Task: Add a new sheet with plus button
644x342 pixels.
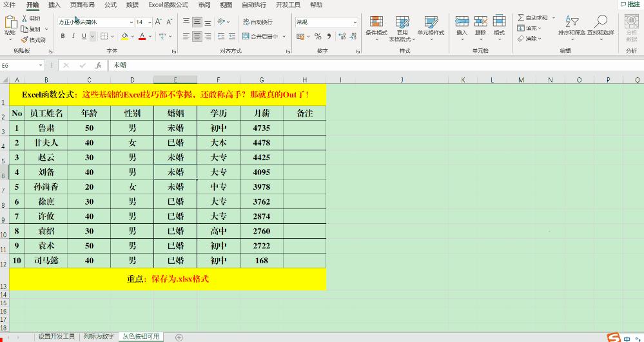Action: click(179, 337)
